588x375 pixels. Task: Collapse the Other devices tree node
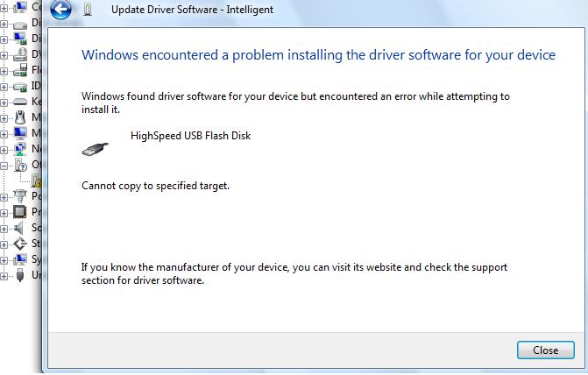coord(4,165)
